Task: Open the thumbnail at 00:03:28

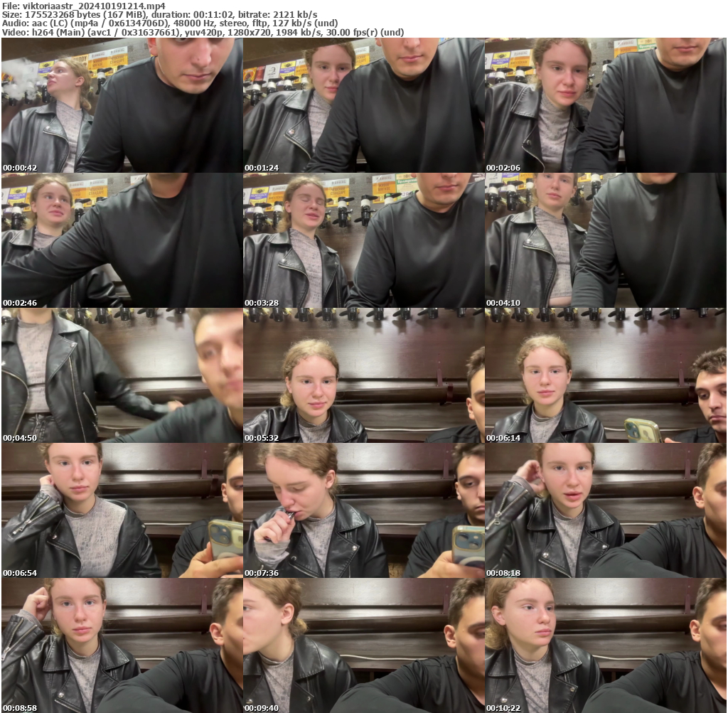Action: 363,240
